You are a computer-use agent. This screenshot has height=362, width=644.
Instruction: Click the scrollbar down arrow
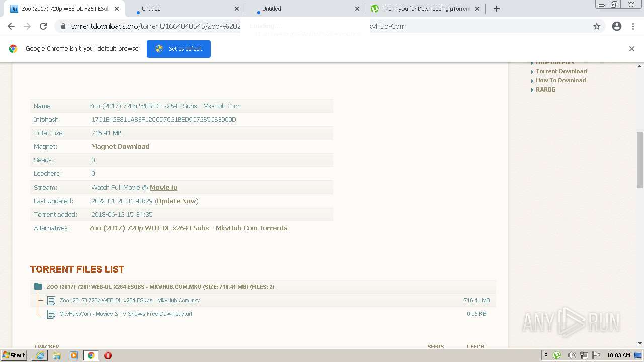pos(640,344)
